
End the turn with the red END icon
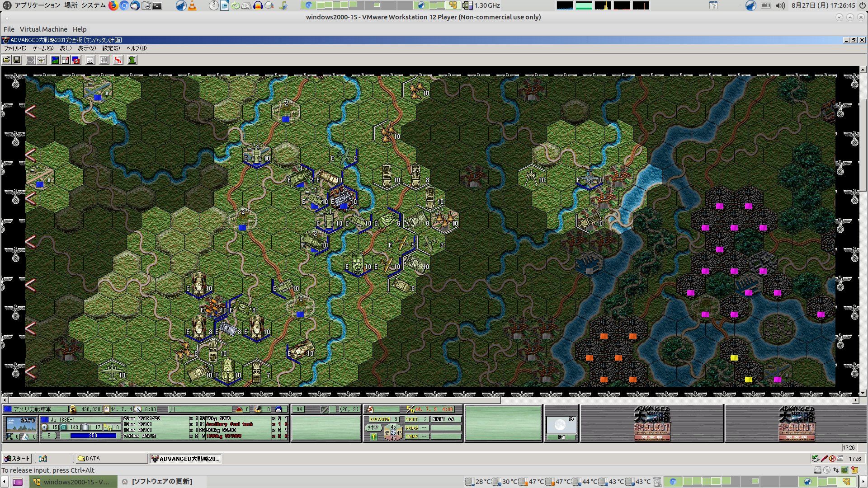point(118,60)
